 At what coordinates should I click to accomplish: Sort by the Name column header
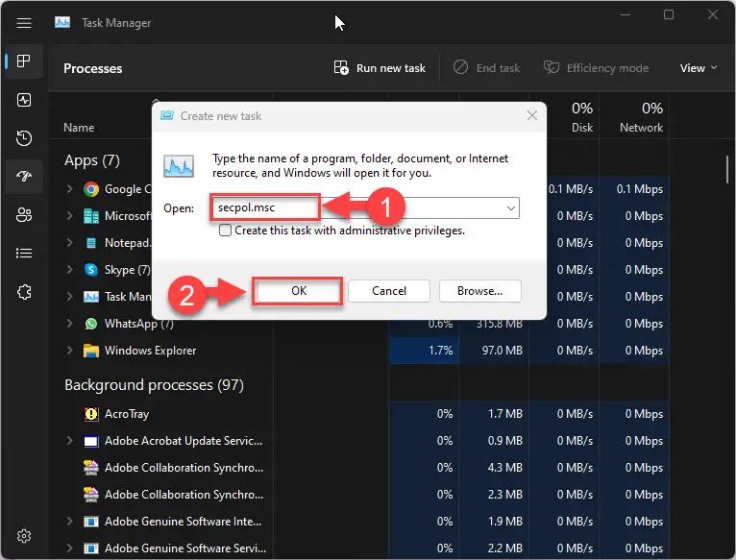click(x=79, y=128)
